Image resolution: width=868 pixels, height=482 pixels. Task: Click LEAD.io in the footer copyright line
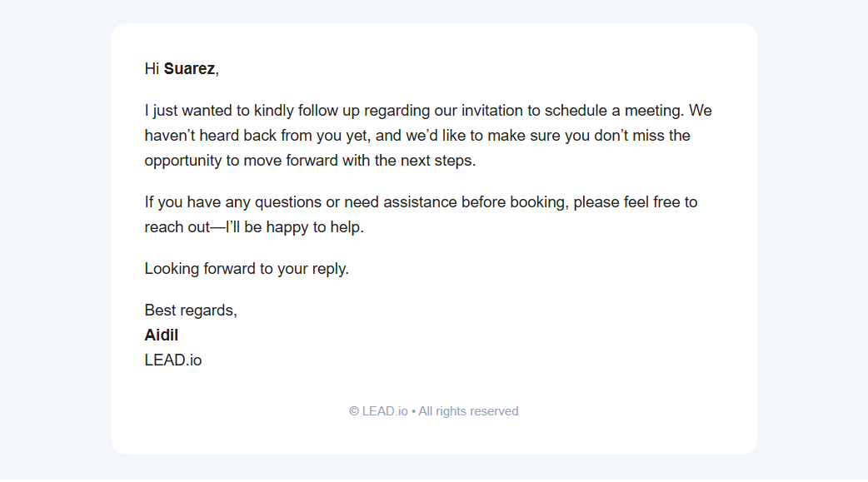click(385, 411)
